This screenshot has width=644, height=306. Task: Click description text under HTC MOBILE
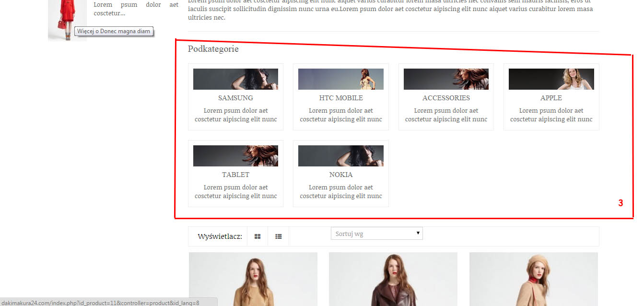341,115
